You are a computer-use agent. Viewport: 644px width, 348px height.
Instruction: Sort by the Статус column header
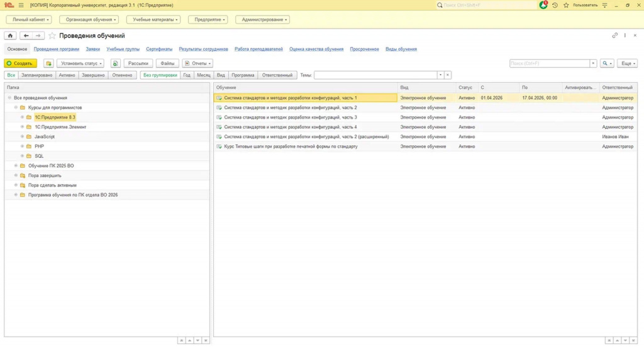467,87
